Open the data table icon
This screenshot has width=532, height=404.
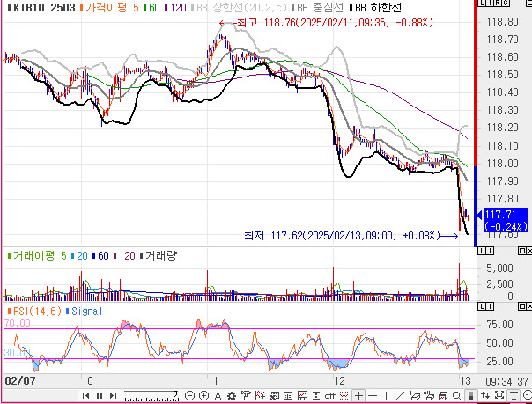click(x=288, y=395)
